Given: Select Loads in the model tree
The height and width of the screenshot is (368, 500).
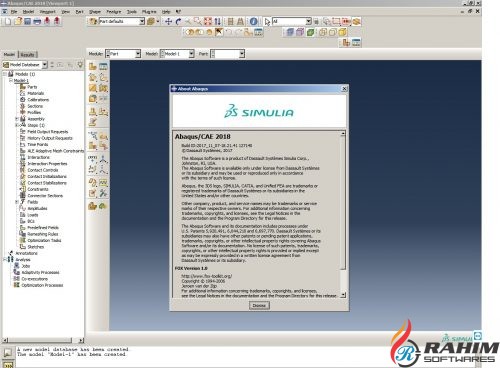Looking at the screenshot, I should pyautogui.click(x=33, y=215).
